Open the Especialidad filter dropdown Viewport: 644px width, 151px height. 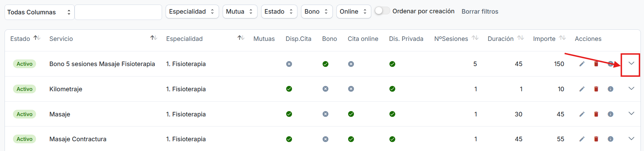[192, 12]
